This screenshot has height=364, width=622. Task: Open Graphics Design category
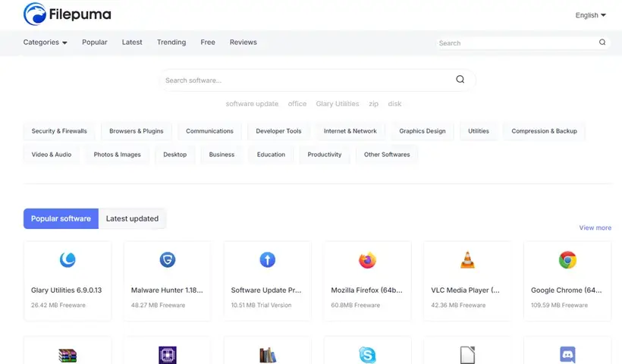(x=423, y=131)
